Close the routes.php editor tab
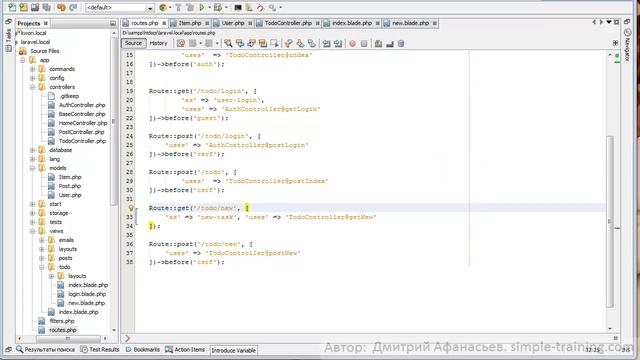This screenshot has height=360, width=640. (164, 23)
